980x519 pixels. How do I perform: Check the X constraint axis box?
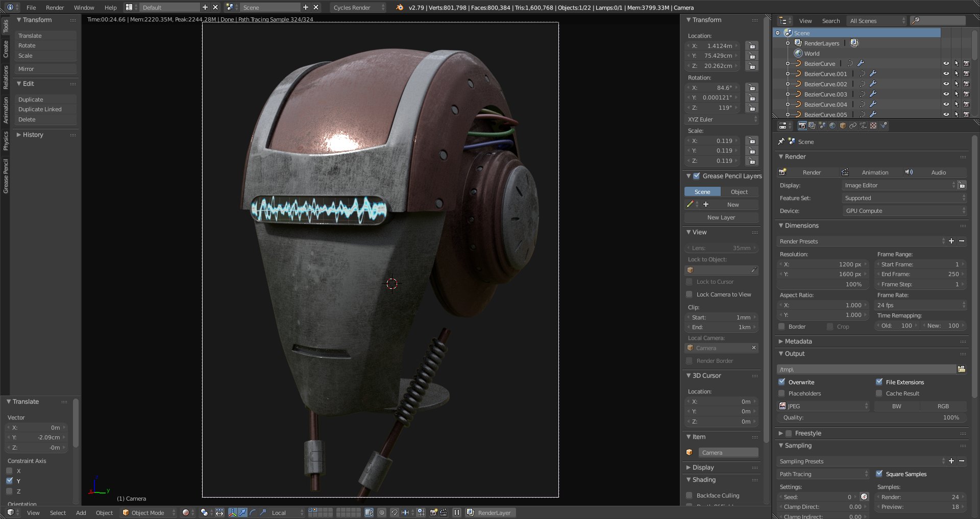click(x=9, y=471)
